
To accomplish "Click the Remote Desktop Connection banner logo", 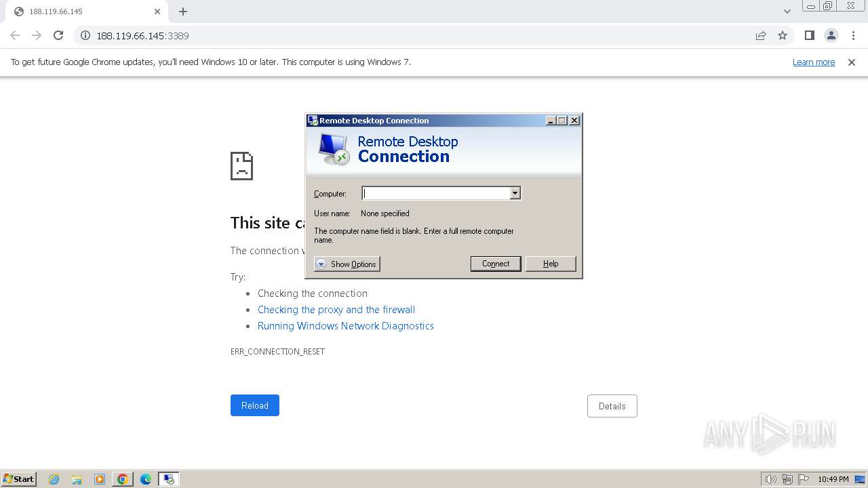I will [x=334, y=149].
